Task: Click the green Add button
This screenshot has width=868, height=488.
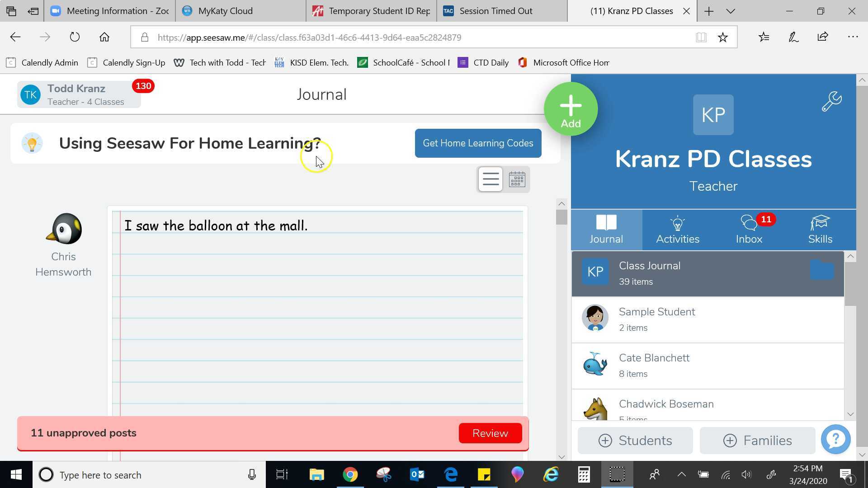Action: click(x=571, y=108)
